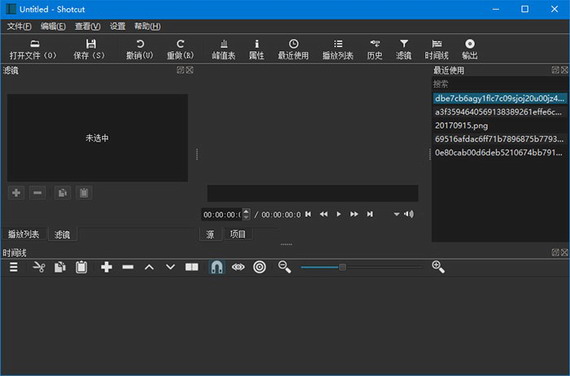Select recent file 20170915.png
Image resolution: width=570 pixels, height=376 pixels.
[x=499, y=126]
